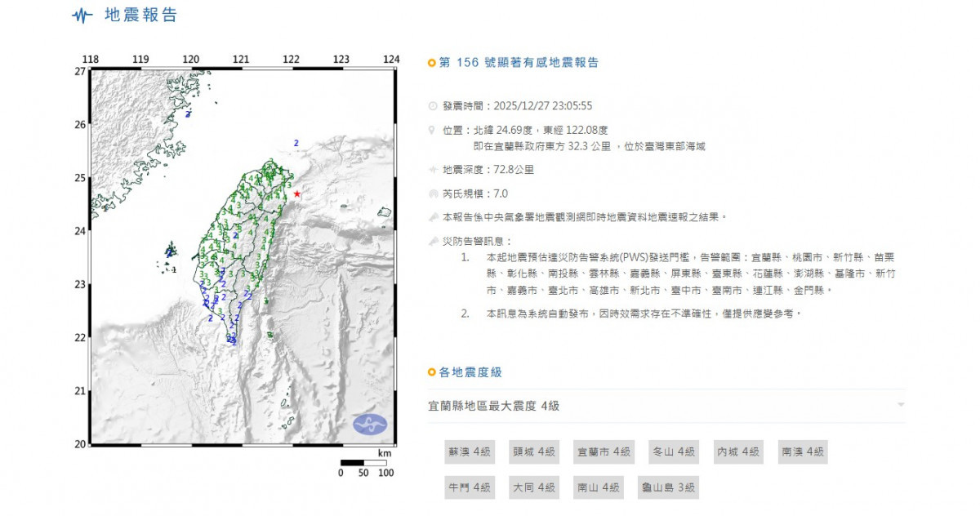Screen dimensions: 980x516
Task: Click the red epicenter star on the map
Action: pyautogui.click(x=296, y=193)
